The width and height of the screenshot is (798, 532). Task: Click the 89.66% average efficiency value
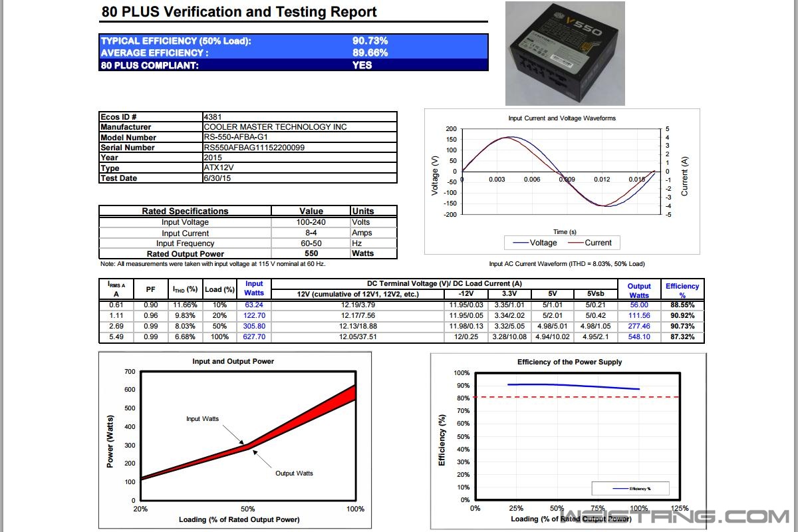click(370, 53)
